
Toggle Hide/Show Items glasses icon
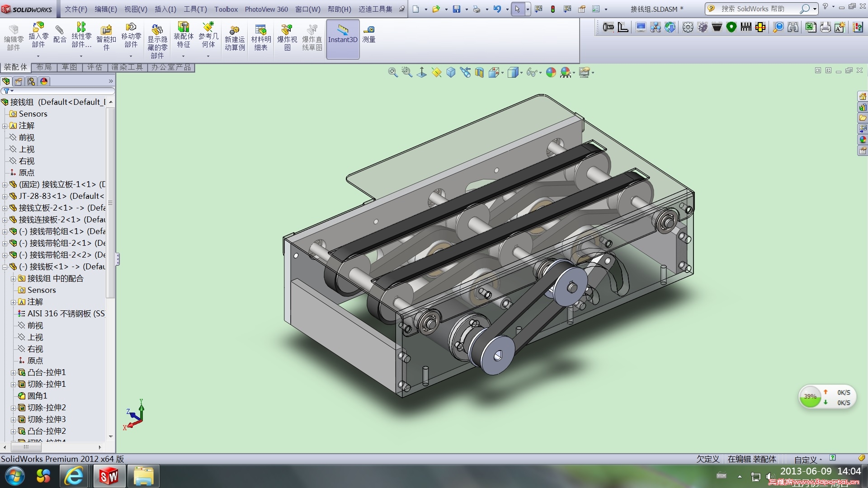click(532, 72)
